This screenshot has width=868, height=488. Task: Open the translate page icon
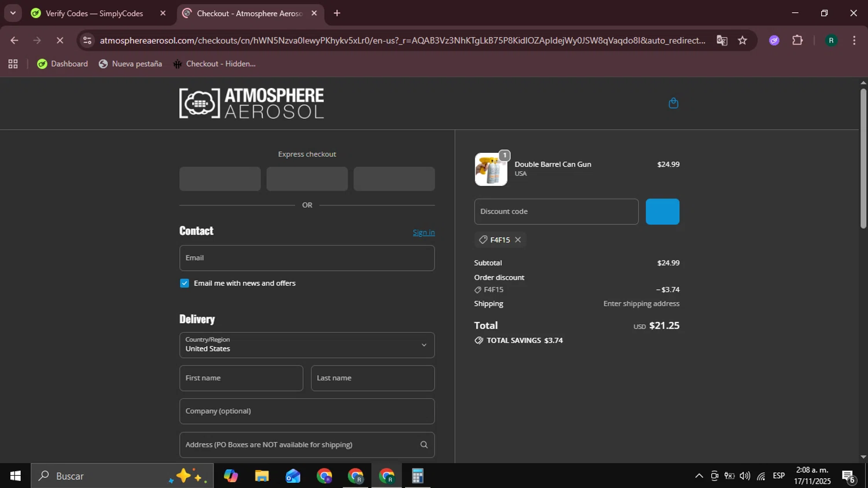point(722,41)
